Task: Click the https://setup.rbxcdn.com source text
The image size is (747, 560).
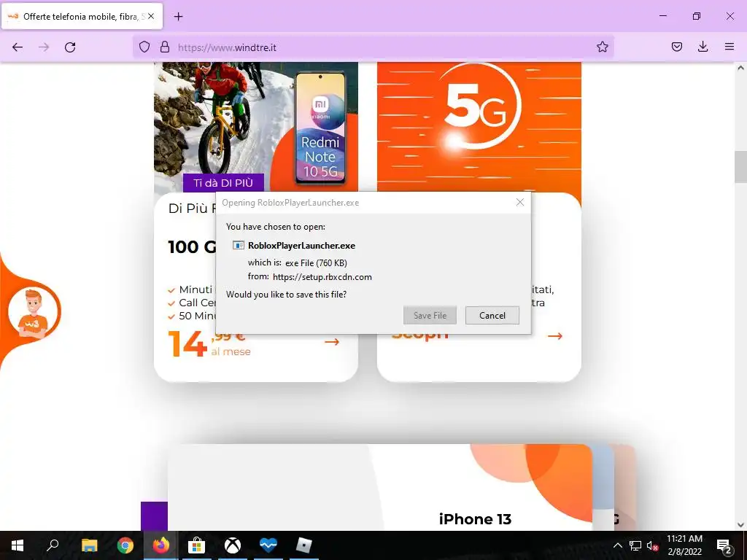Action: (322, 276)
